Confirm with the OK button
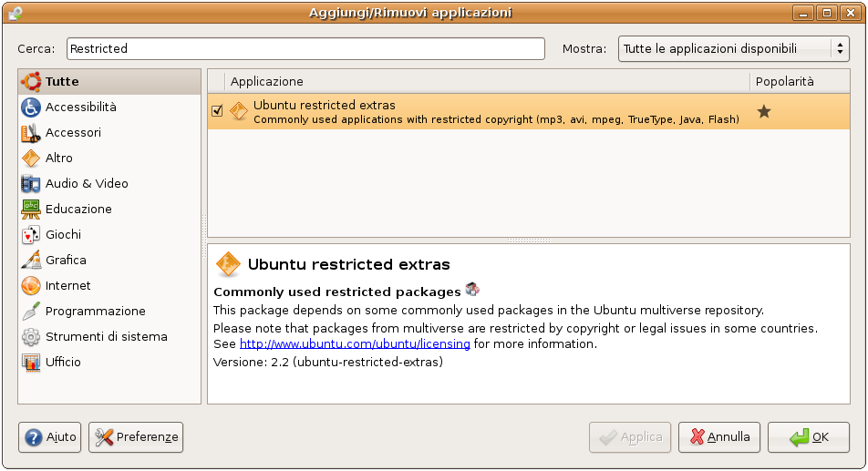The image size is (868, 471). tap(810, 437)
